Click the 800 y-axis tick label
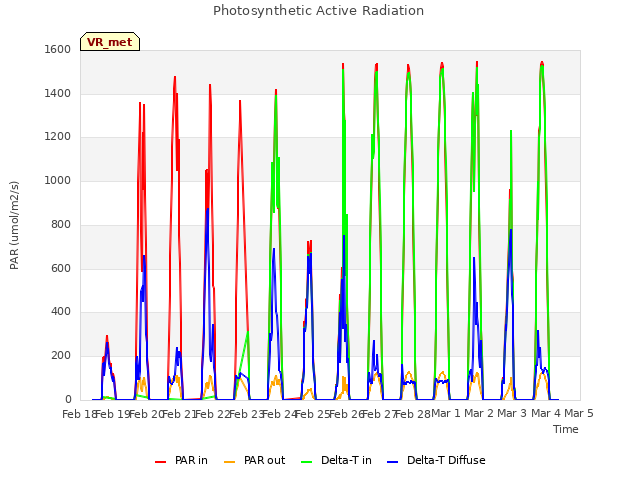Screen dimensions: 640x480 click(x=61, y=224)
